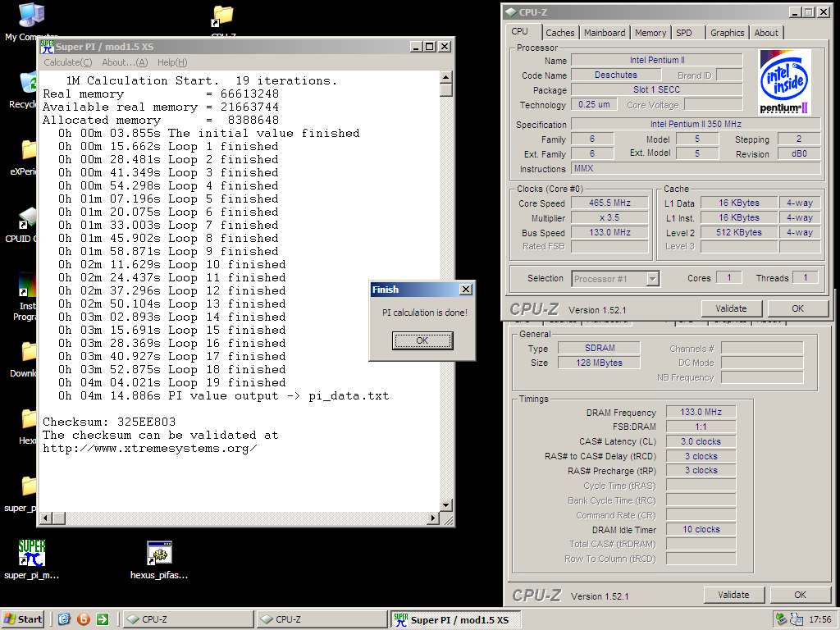Click the Core Speed value 465.5 MHz
Viewport: 840px width, 630px height.
pos(609,203)
